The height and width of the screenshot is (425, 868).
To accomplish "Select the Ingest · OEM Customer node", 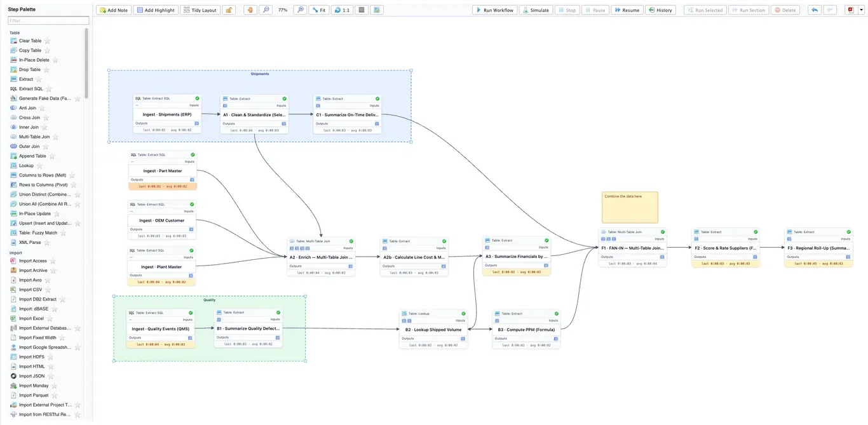I will [163, 220].
